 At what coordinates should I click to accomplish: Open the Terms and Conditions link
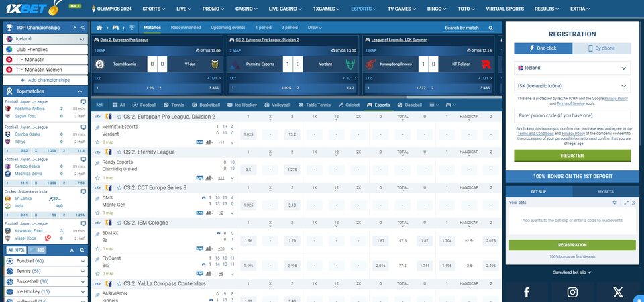tap(535, 134)
